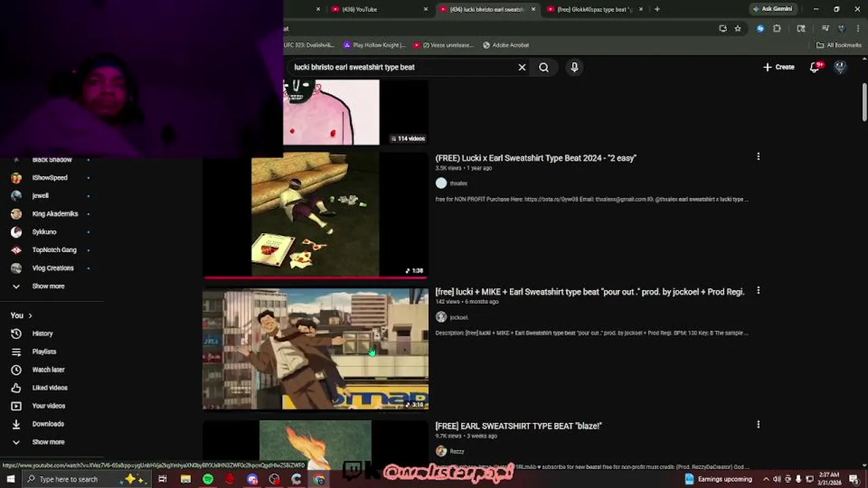Click the YouTube search magnifier button
The width and height of the screenshot is (868, 488).
544,67
